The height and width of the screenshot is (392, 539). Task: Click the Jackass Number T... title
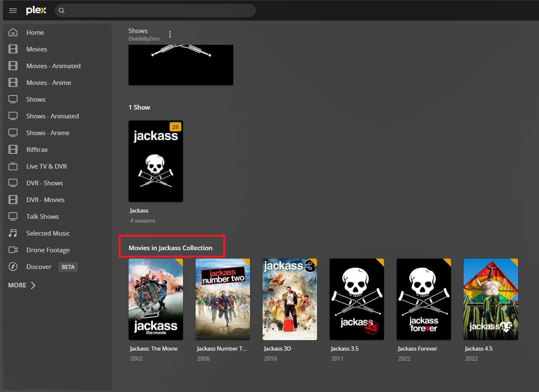pyautogui.click(x=222, y=348)
